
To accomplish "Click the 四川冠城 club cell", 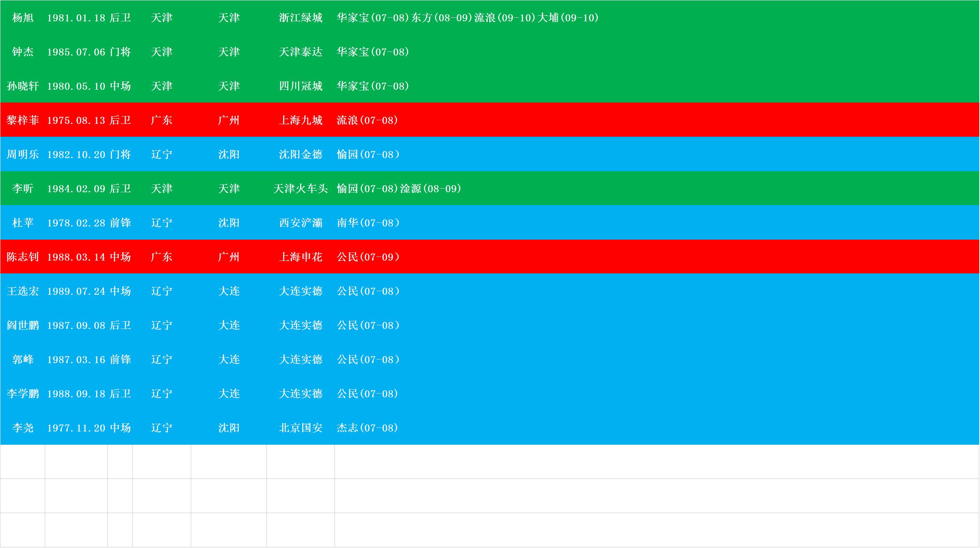I will tap(301, 86).
